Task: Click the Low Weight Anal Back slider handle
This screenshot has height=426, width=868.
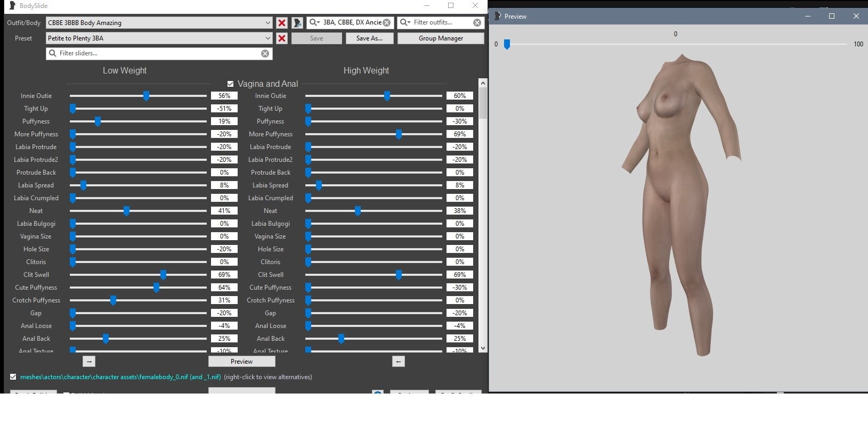Action: (x=106, y=339)
